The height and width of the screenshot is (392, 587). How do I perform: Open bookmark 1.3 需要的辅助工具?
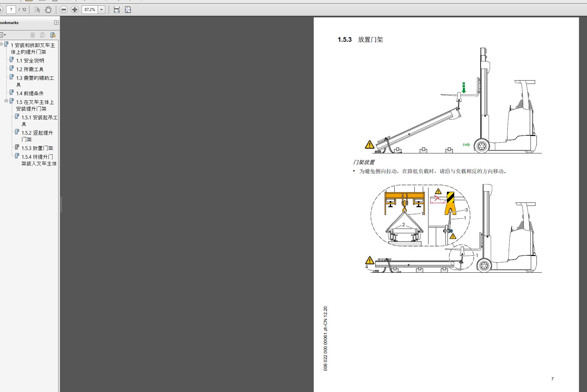click(35, 81)
